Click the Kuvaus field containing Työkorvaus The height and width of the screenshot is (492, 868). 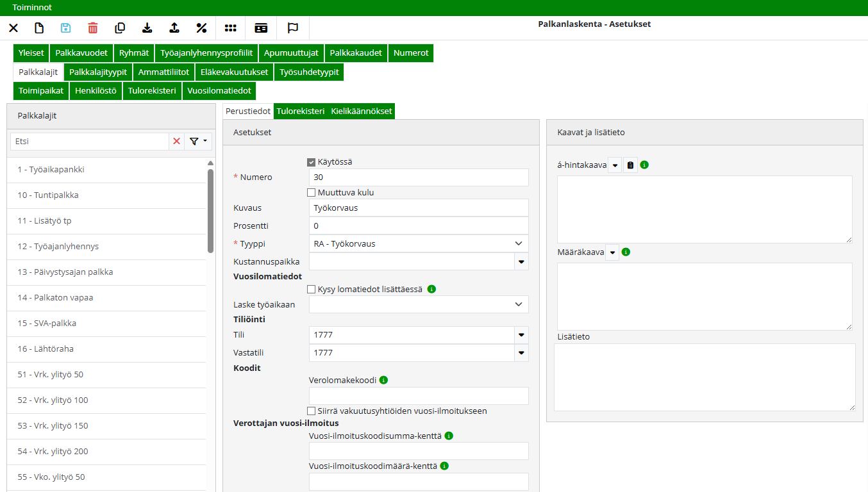419,208
